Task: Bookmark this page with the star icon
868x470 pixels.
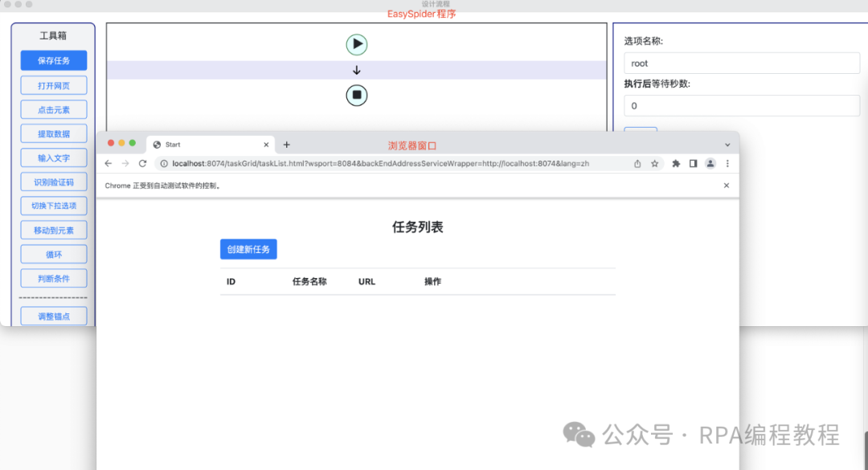Action: pyautogui.click(x=655, y=163)
